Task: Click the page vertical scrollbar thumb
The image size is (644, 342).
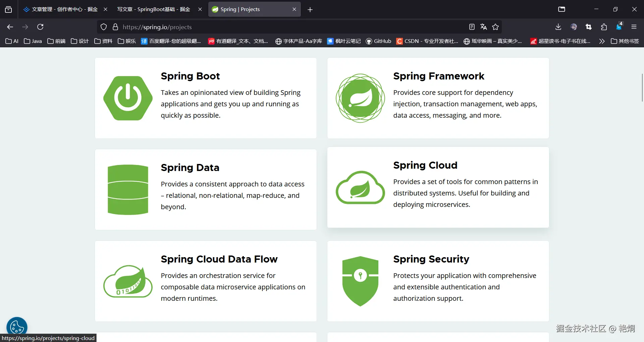Action: click(642, 88)
